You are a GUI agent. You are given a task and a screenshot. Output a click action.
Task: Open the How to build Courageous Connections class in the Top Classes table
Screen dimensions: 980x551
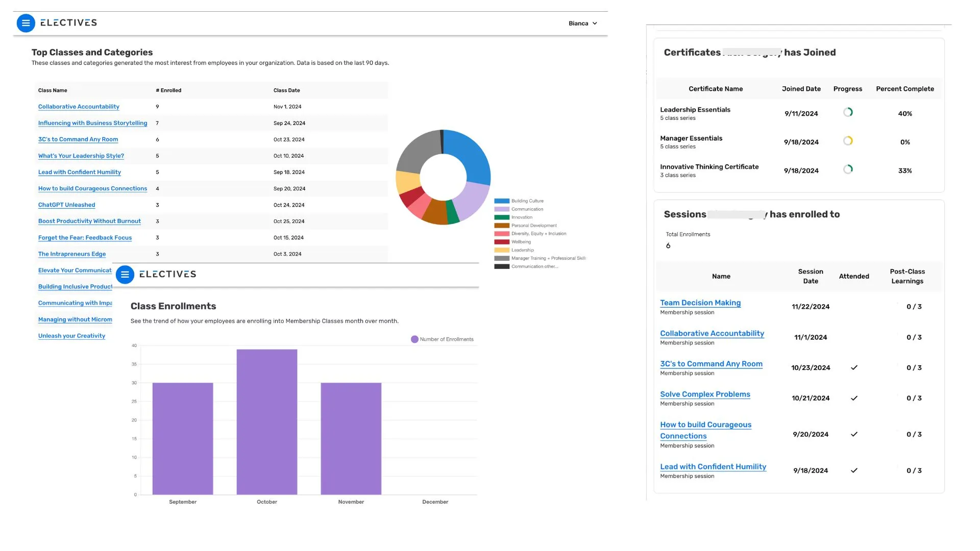(x=92, y=188)
